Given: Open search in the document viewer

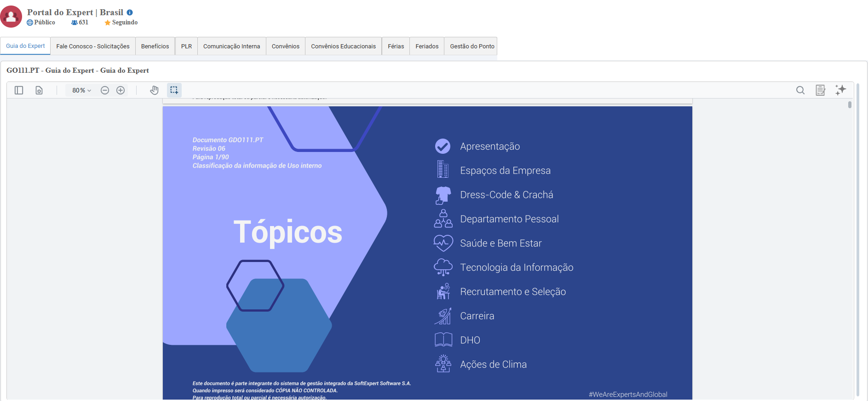Looking at the screenshot, I should [x=800, y=90].
